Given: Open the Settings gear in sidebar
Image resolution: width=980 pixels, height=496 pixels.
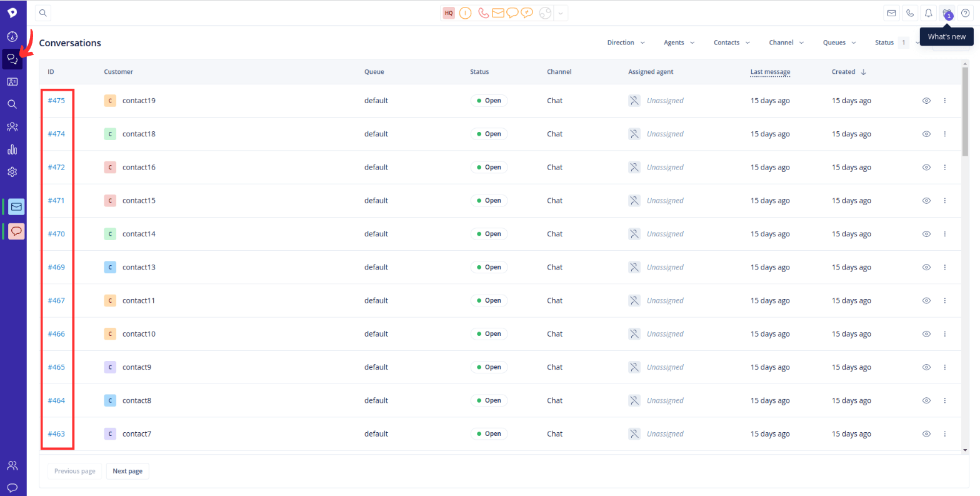Looking at the screenshot, I should 12,171.
